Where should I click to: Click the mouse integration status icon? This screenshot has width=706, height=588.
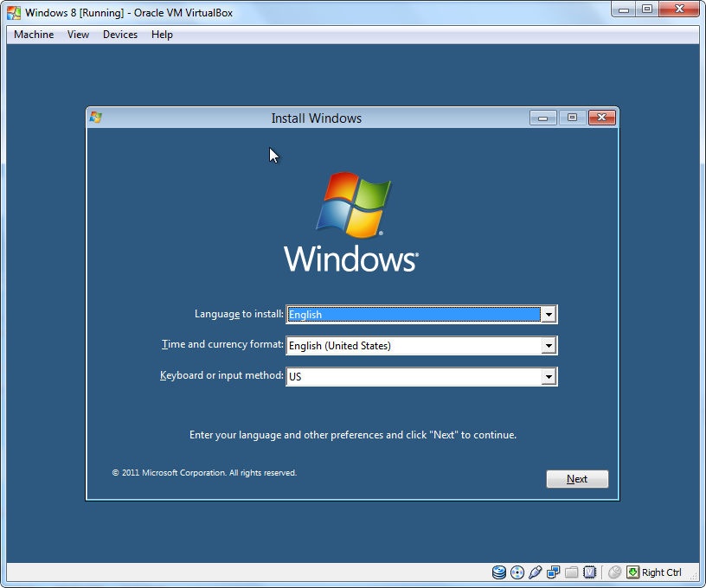pyautogui.click(x=614, y=572)
